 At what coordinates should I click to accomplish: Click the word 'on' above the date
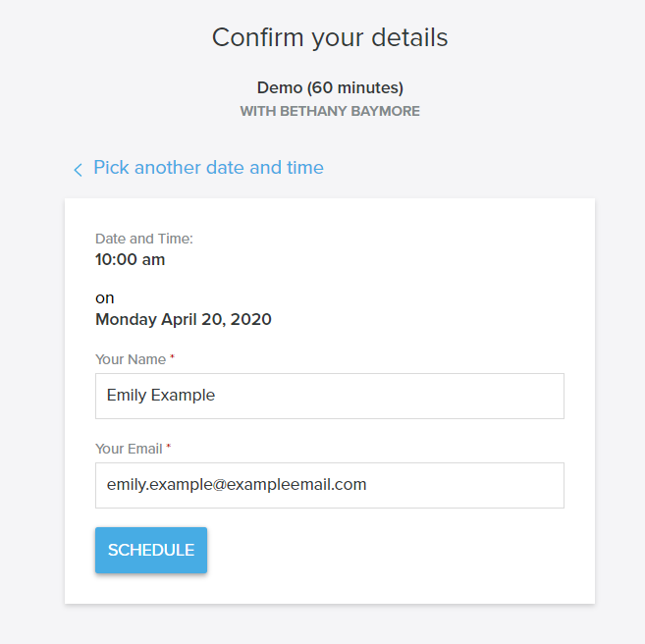tap(104, 298)
